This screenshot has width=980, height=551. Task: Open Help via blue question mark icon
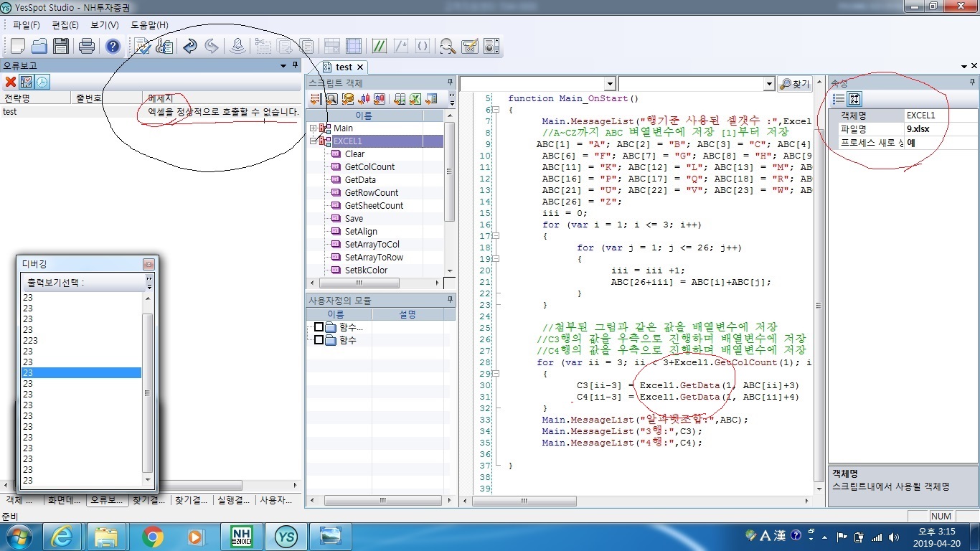pyautogui.click(x=113, y=46)
